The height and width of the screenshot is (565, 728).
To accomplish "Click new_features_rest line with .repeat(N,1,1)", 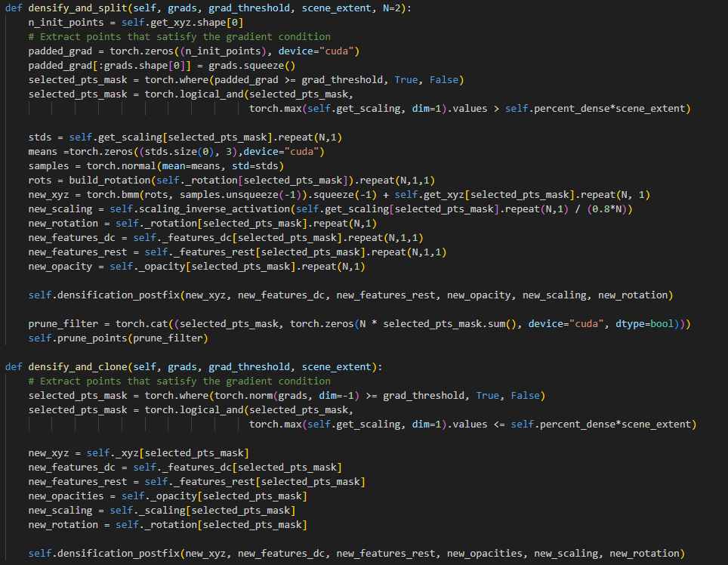I will click(x=237, y=252).
